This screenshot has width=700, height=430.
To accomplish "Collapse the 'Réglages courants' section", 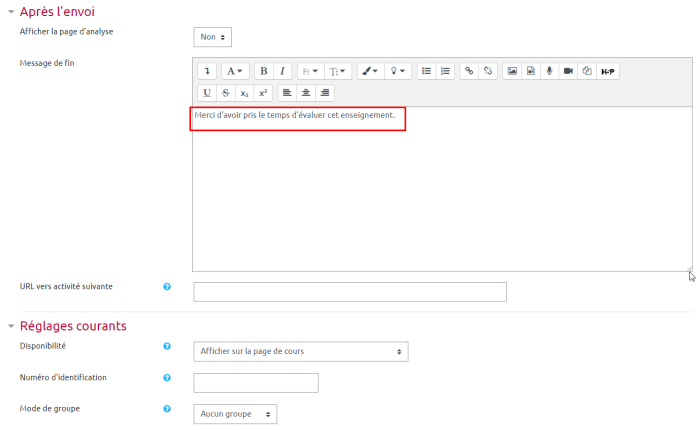I will (11, 326).
